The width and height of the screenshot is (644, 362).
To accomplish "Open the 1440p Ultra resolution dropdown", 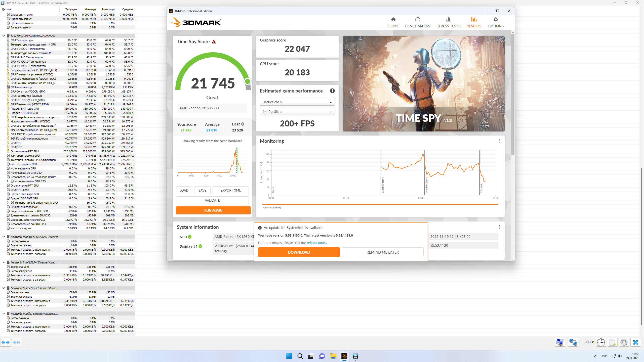I will click(297, 112).
